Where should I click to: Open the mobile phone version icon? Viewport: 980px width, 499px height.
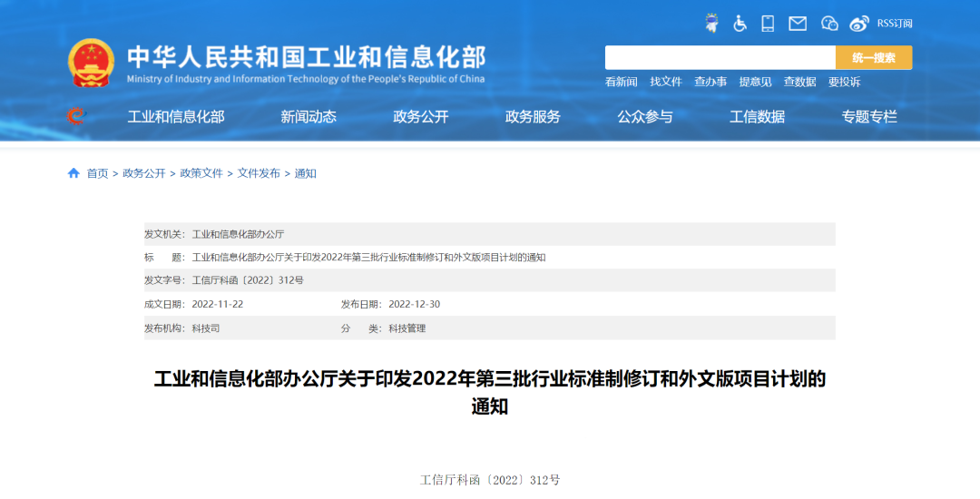tap(768, 24)
